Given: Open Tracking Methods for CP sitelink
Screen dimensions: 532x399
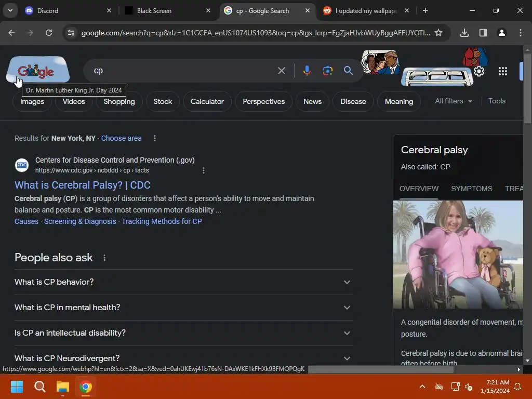Looking at the screenshot, I should coord(162,221).
